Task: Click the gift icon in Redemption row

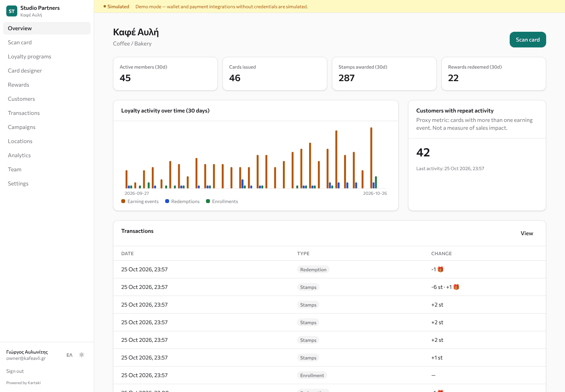Action: pyautogui.click(x=440, y=269)
